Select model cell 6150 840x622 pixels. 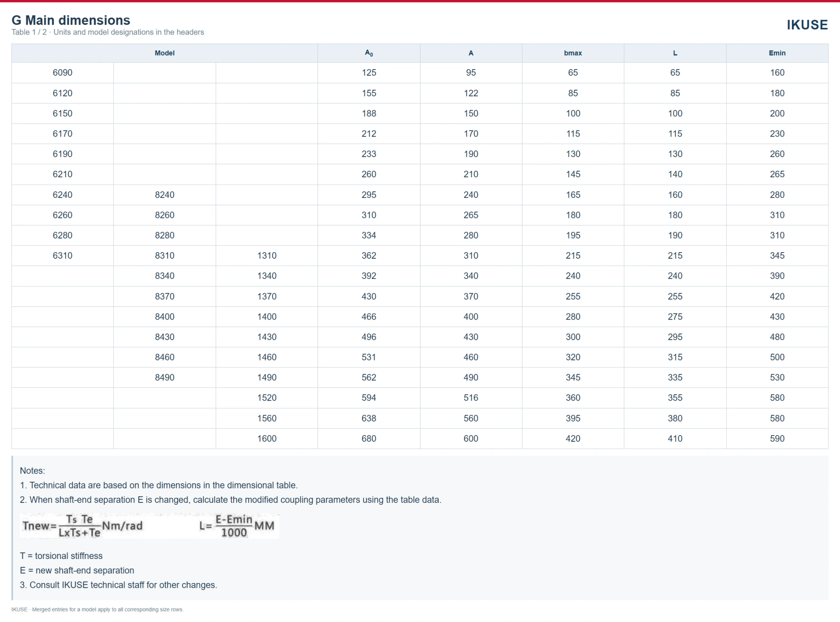[x=63, y=113]
